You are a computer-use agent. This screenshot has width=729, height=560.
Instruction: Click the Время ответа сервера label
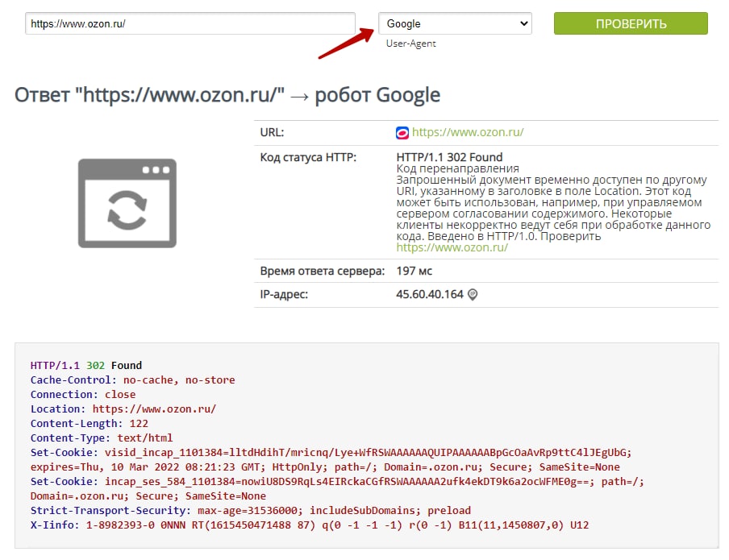tap(323, 271)
